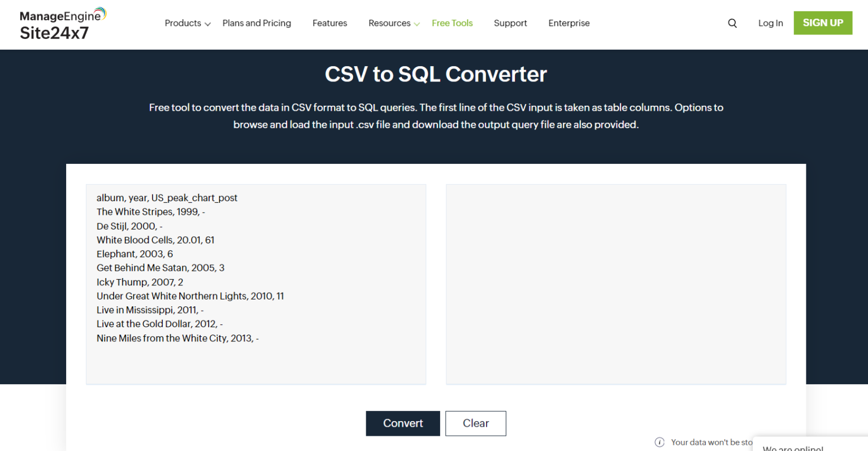Select the Log In link
This screenshot has width=868, height=451.
point(770,23)
